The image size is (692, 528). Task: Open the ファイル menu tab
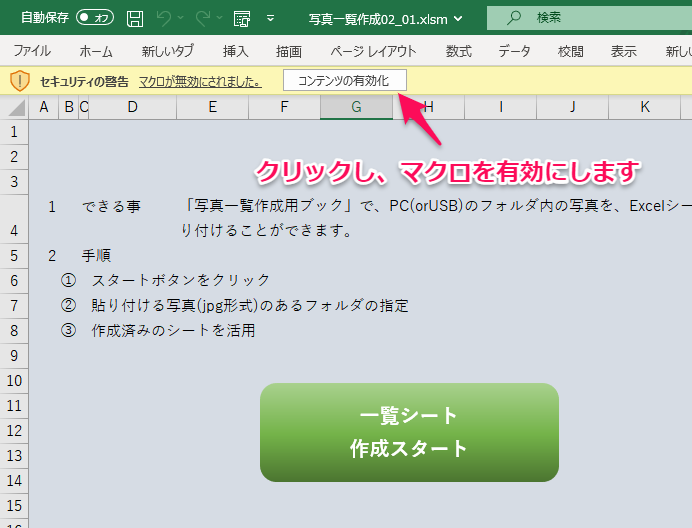(x=33, y=51)
